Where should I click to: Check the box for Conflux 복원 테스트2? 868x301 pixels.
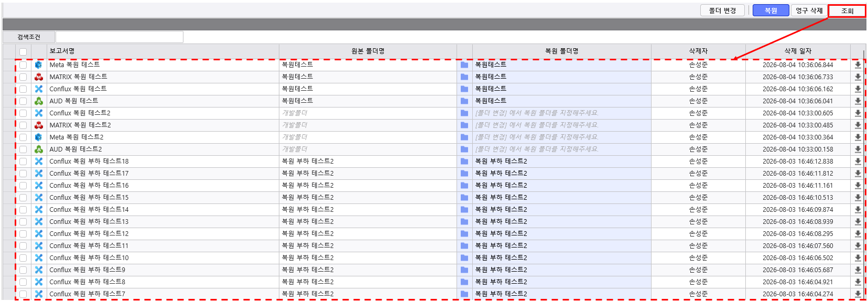point(23,113)
